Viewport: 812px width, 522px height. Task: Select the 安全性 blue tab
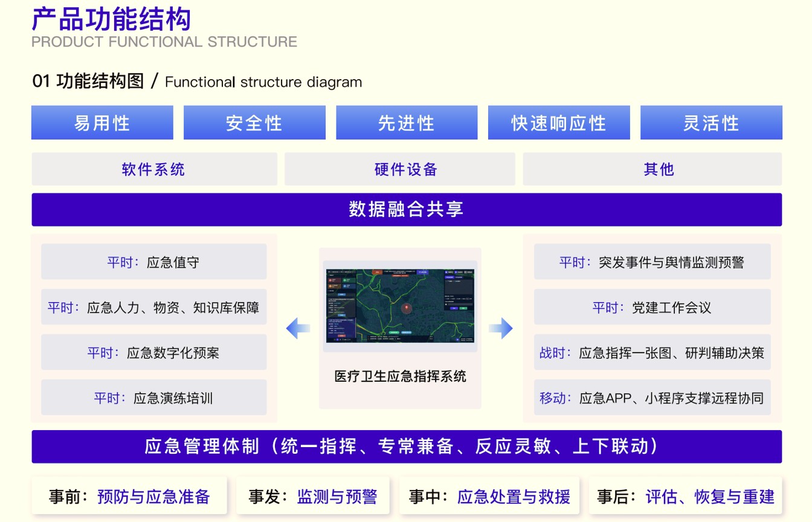click(254, 123)
